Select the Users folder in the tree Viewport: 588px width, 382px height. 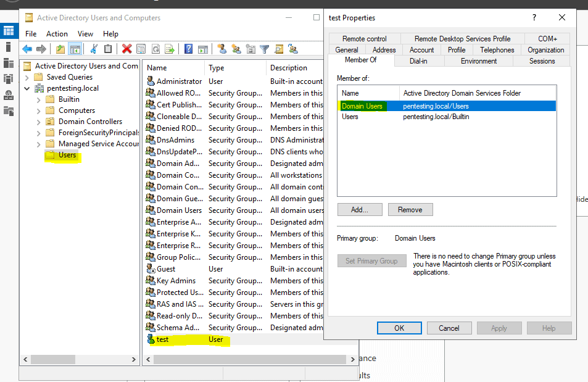pos(67,155)
